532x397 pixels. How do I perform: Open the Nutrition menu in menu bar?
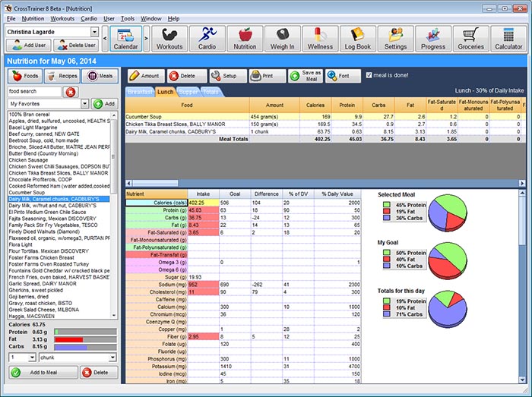[x=33, y=19]
